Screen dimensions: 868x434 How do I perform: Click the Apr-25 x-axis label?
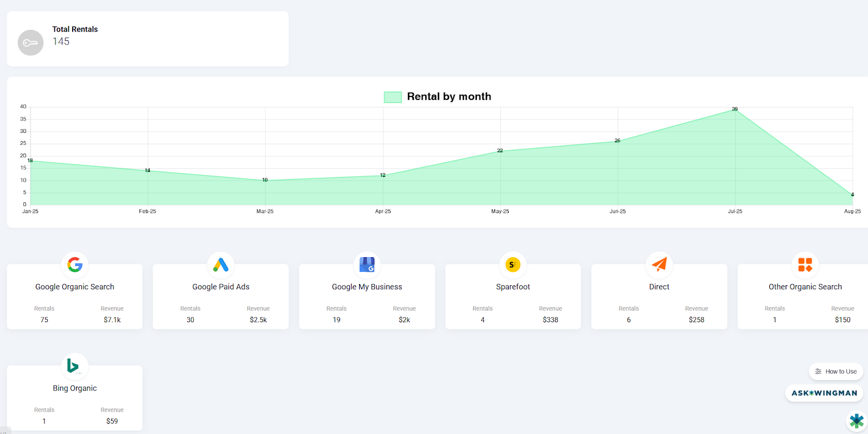click(x=383, y=212)
